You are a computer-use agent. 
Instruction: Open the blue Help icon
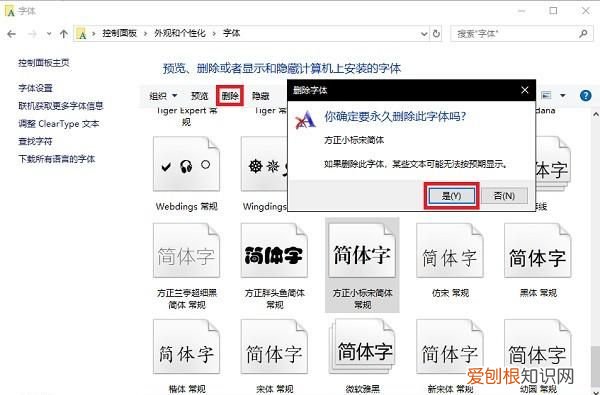point(585,95)
